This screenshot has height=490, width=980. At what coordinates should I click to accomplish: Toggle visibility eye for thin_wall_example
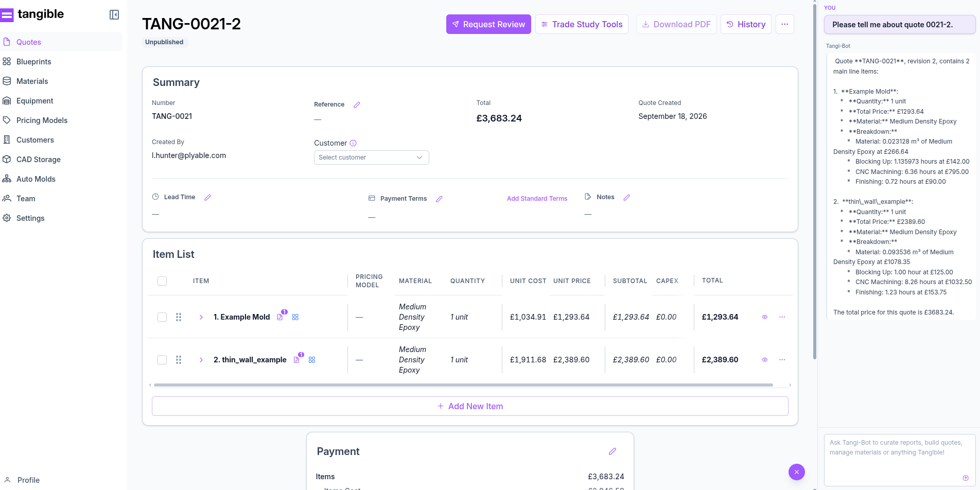[765, 360]
